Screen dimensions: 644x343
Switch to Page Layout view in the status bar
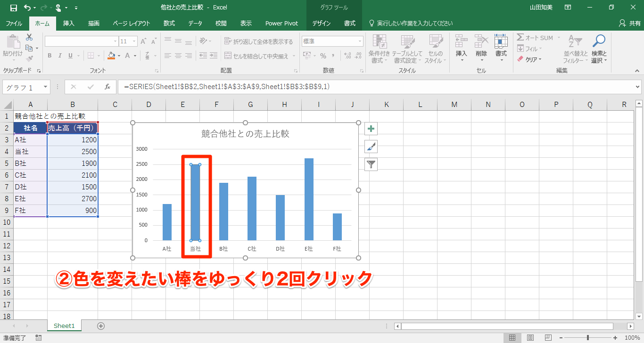[x=530, y=337]
